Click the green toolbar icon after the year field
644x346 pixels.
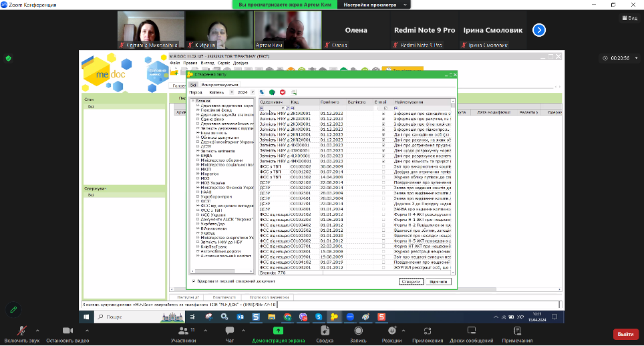point(272,92)
